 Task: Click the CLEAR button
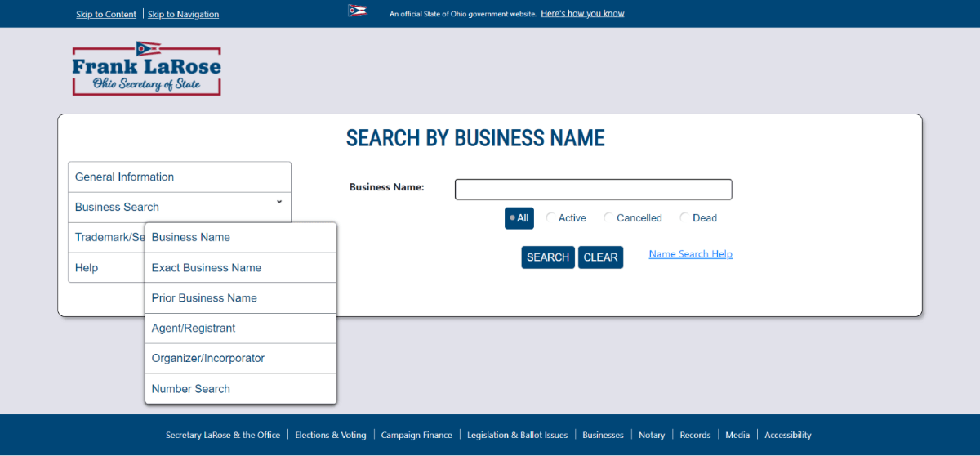tap(600, 257)
